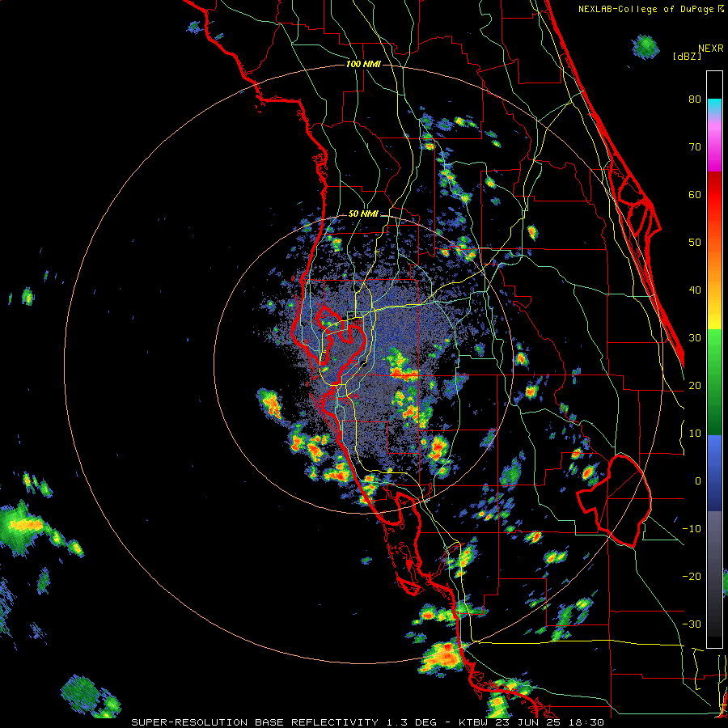Click the magenta-pink band of the color bar
The image size is (728, 728).
point(714,144)
